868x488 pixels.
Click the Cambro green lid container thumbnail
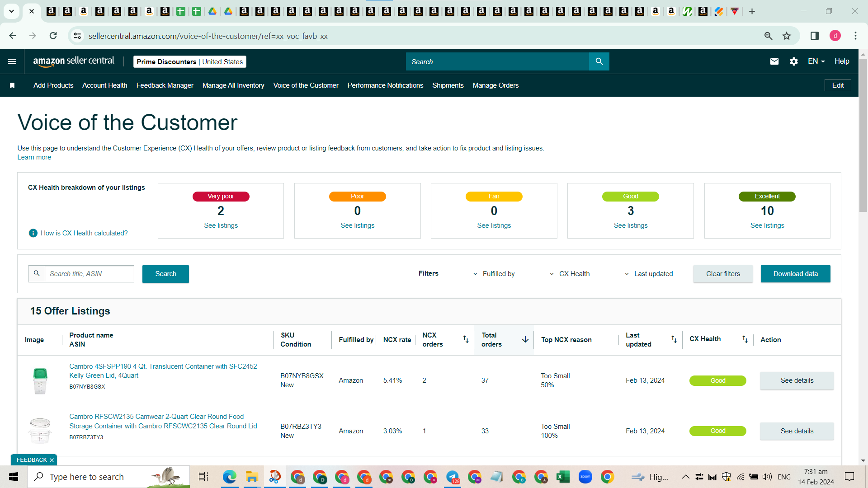40,381
